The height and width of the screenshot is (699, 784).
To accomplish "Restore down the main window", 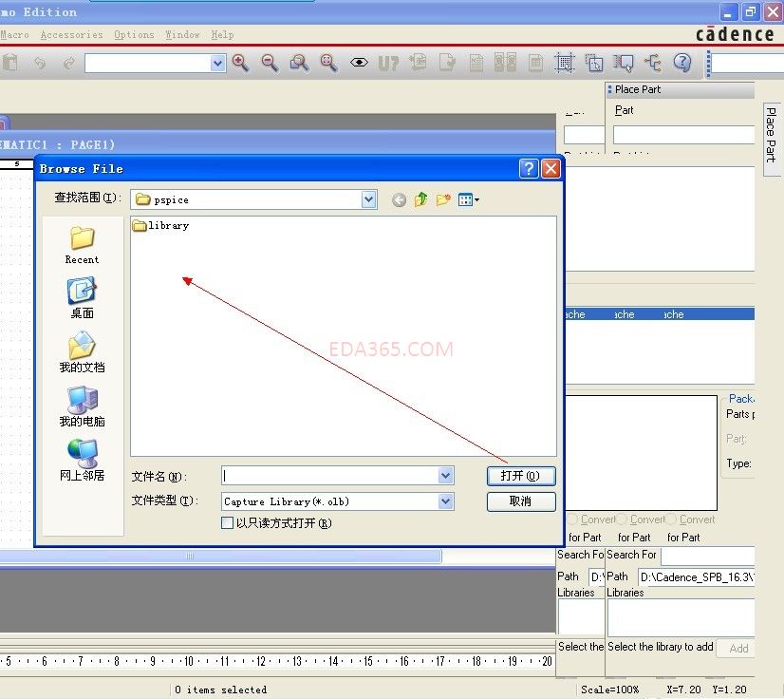I will click(x=750, y=12).
